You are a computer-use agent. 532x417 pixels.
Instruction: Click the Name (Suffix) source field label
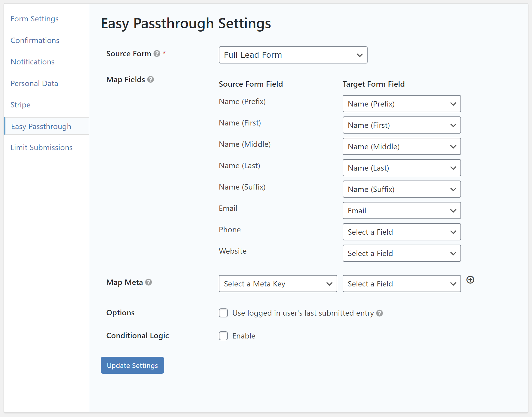pos(242,187)
